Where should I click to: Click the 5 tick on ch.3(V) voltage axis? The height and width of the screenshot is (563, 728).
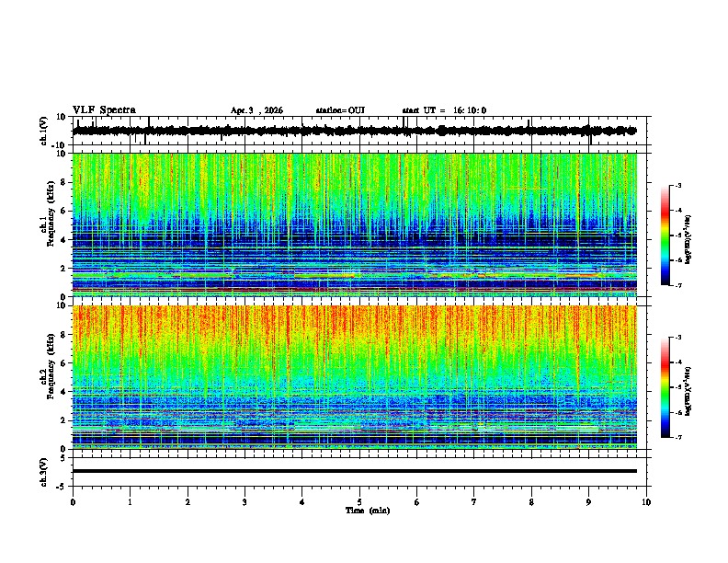pyautogui.click(x=63, y=457)
